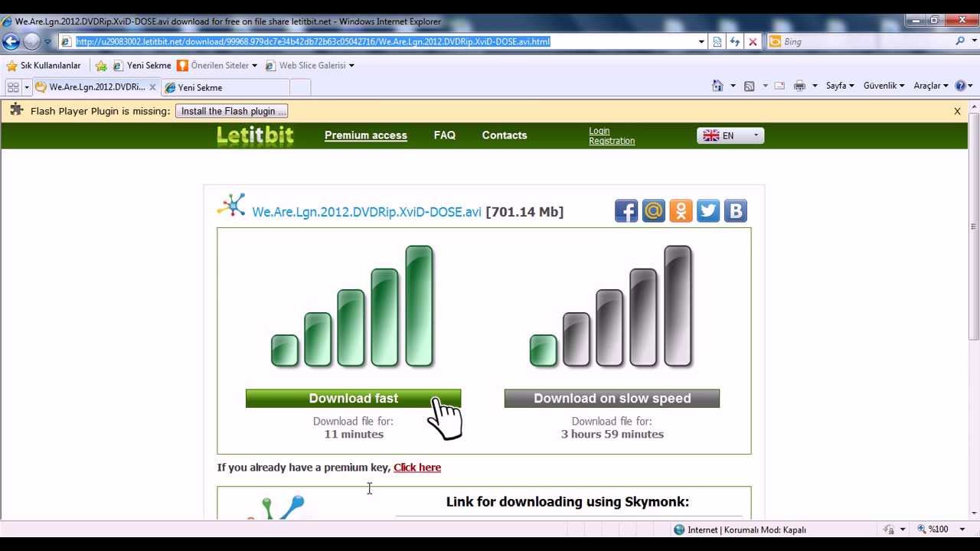This screenshot has width=980, height=551.
Task: Close the We.Are.Lgn.2012.DVDRi... tab
Action: click(x=152, y=87)
